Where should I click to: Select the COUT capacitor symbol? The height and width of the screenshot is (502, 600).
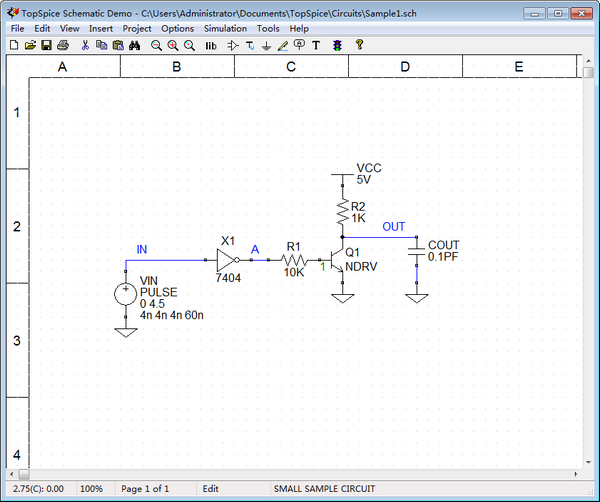(x=417, y=251)
